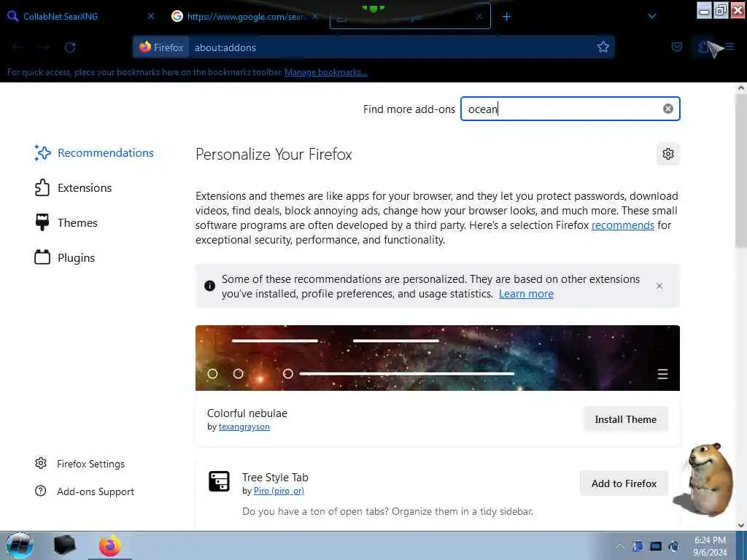Viewport: 747px width, 560px height.
Task: Expand the list all tabs chevron
Action: 652,16
